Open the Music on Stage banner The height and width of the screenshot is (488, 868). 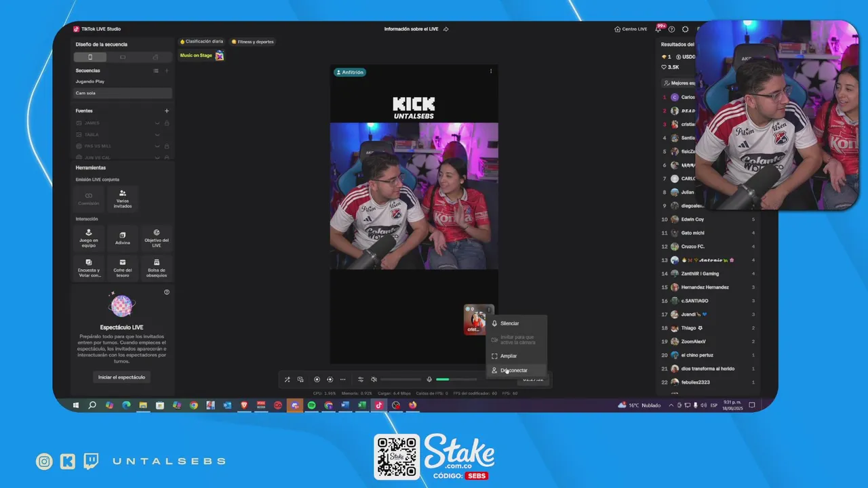201,56
